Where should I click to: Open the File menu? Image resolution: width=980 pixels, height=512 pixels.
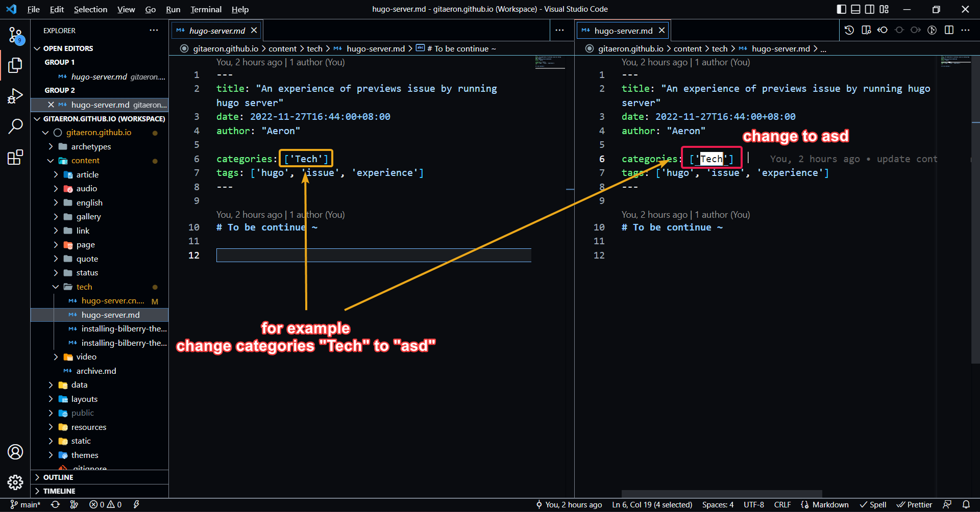coord(34,9)
